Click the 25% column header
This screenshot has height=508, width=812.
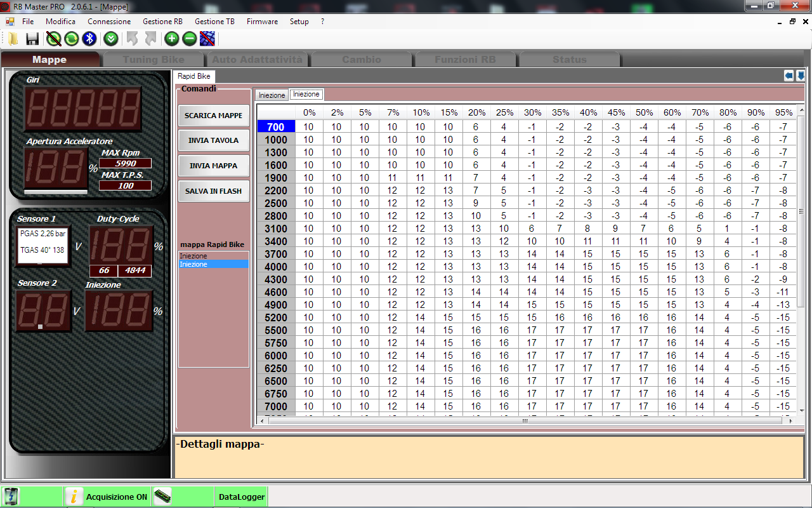(504, 112)
